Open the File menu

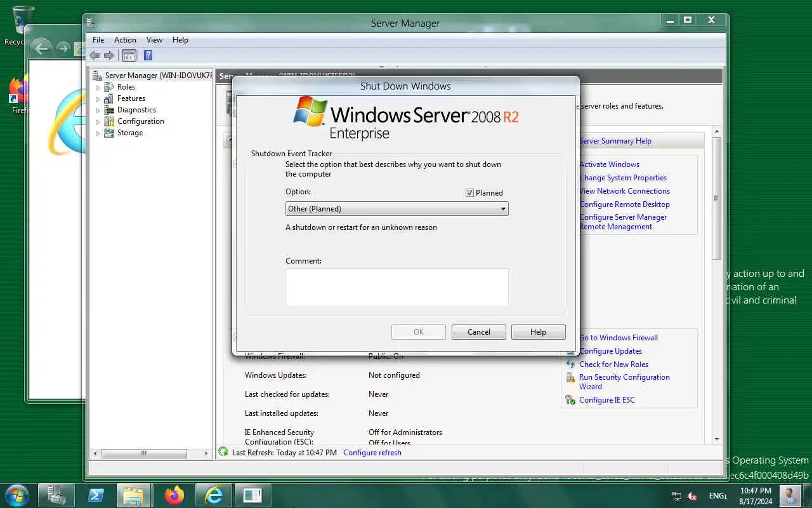coord(98,40)
